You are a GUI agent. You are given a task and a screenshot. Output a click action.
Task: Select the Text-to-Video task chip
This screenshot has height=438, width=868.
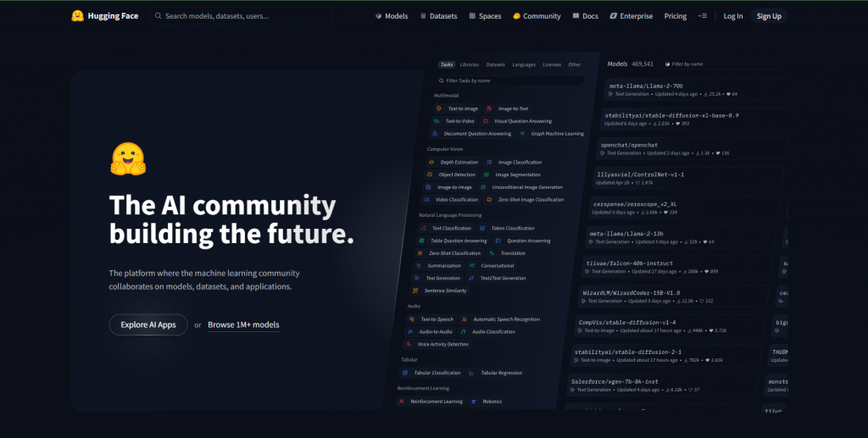(x=454, y=121)
